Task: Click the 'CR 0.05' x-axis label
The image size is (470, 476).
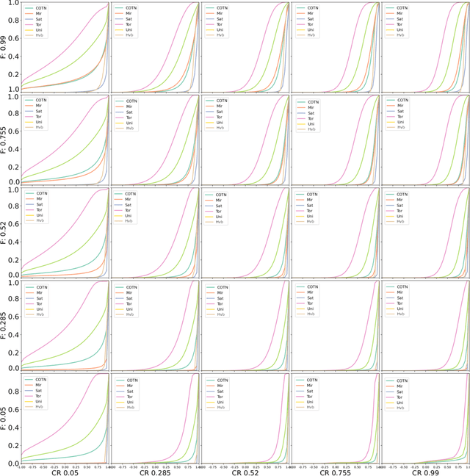Action: tap(65, 472)
